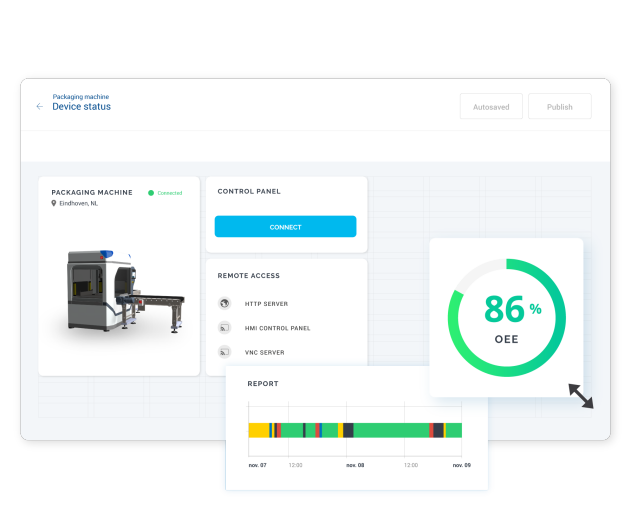Viewport: 624px width, 530px height.
Task: Click the first yellow segment in report timeline
Action: (x=258, y=430)
